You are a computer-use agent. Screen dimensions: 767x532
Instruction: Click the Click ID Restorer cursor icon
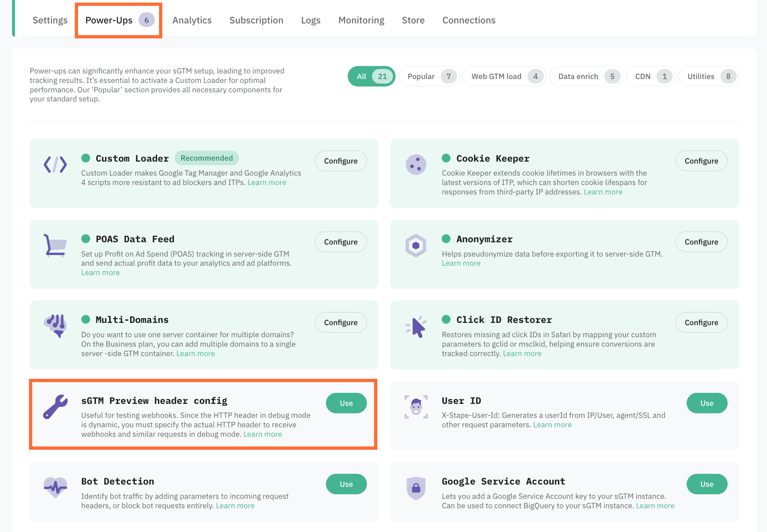pos(417,327)
